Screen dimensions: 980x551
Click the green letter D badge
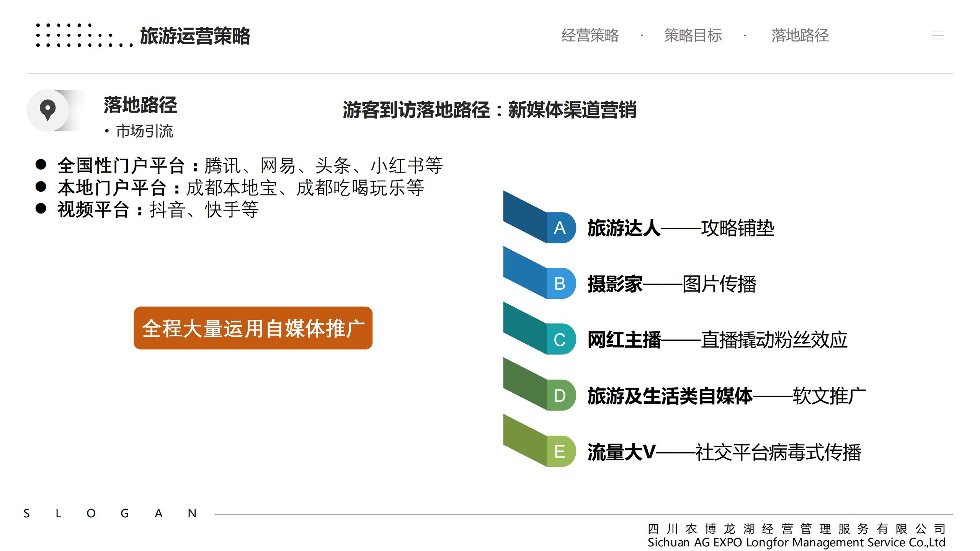pyautogui.click(x=560, y=396)
